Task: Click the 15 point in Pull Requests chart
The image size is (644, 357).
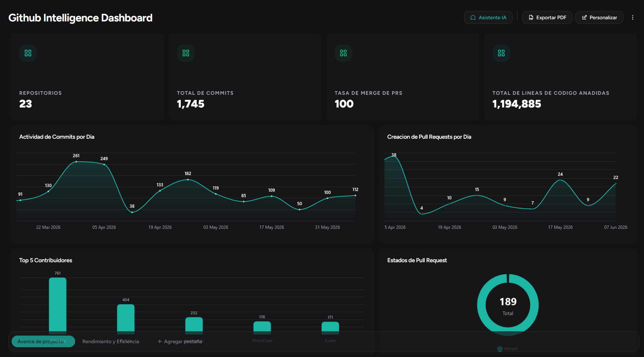Action: click(x=477, y=195)
